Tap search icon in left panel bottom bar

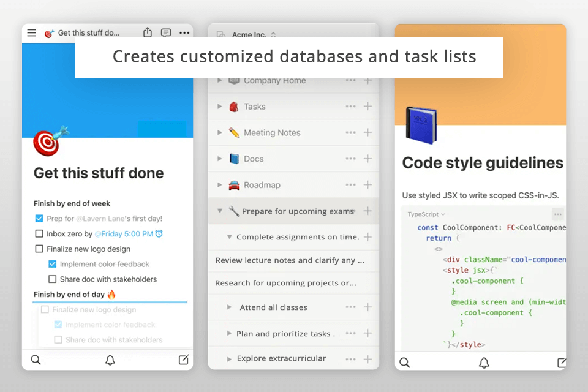36,360
